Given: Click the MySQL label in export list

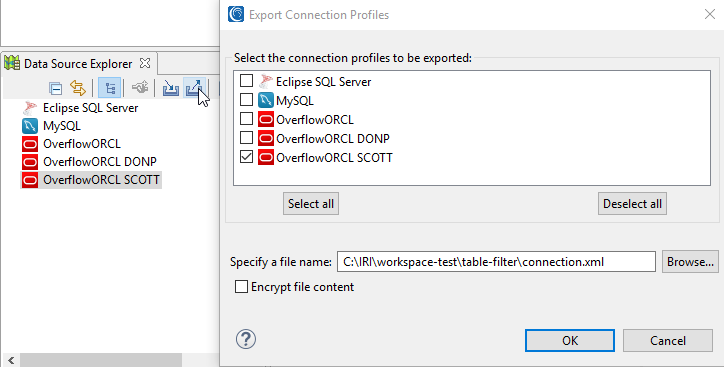Looking at the screenshot, I should tap(295, 101).
